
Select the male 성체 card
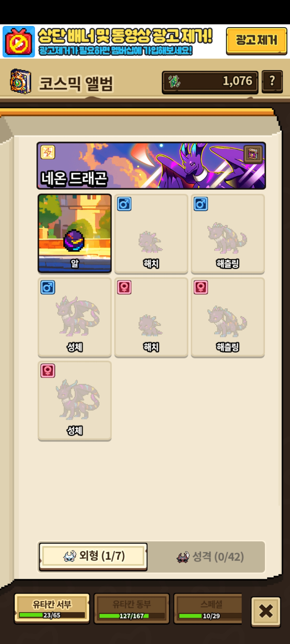click(x=75, y=317)
